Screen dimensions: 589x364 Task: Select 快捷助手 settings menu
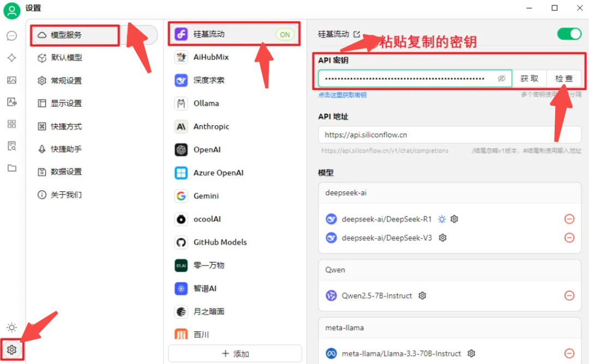[94, 149]
